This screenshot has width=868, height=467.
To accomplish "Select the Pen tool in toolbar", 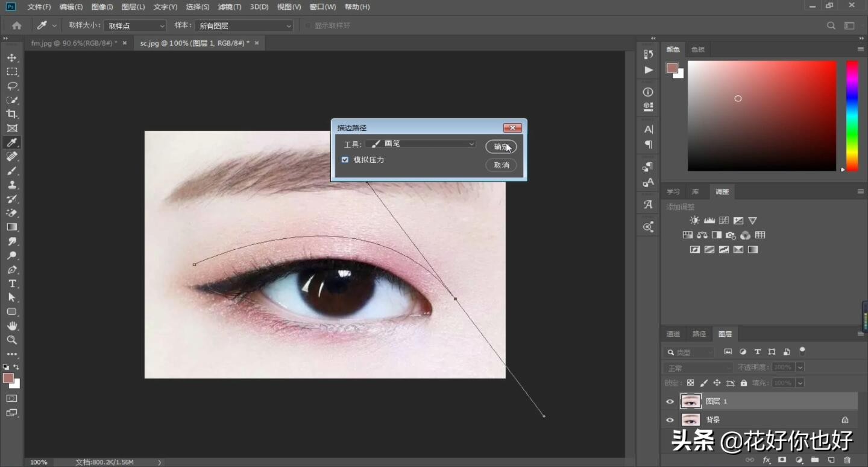I will [x=11, y=270].
